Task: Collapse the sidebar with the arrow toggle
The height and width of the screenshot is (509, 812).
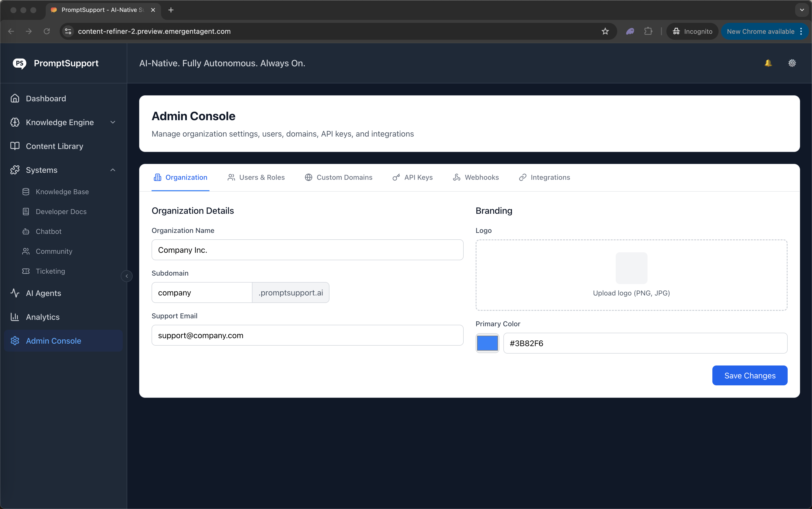Action: (127, 276)
